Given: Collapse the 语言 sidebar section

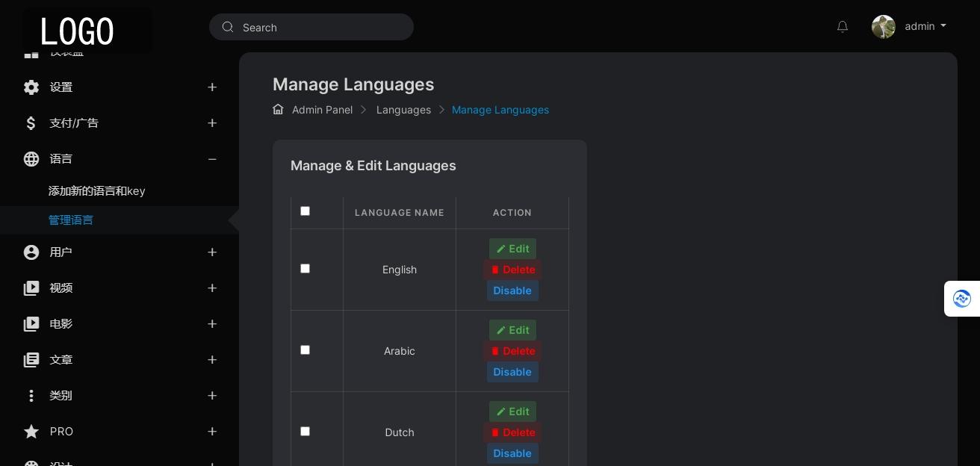Looking at the screenshot, I should pyautogui.click(x=212, y=159).
